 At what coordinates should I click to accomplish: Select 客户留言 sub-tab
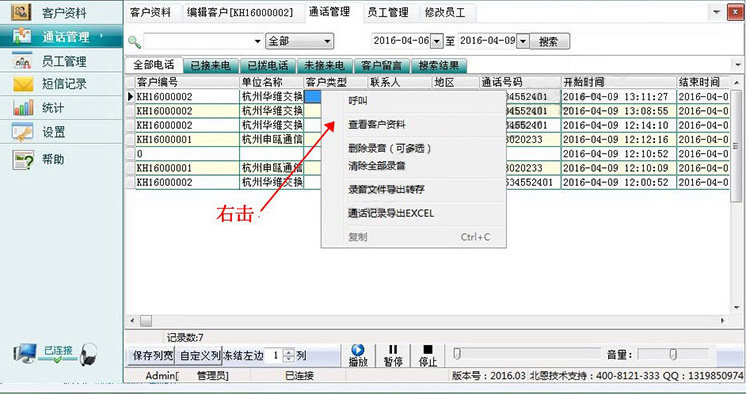[x=381, y=66]
